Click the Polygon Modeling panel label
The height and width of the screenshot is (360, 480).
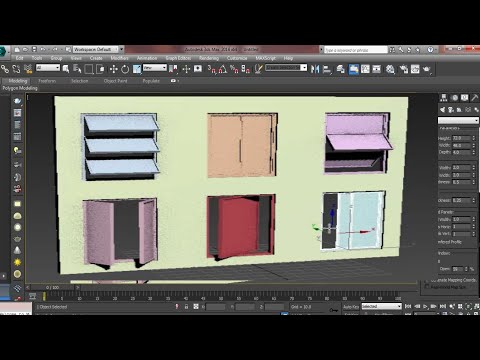[20, 88]
